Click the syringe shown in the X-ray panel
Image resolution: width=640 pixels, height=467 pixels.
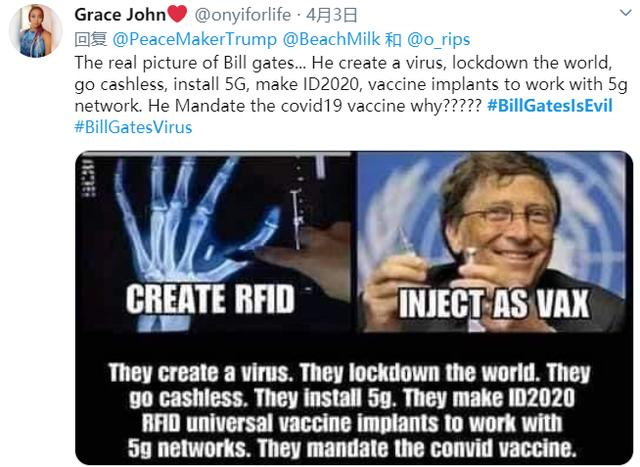coord(297,218)
